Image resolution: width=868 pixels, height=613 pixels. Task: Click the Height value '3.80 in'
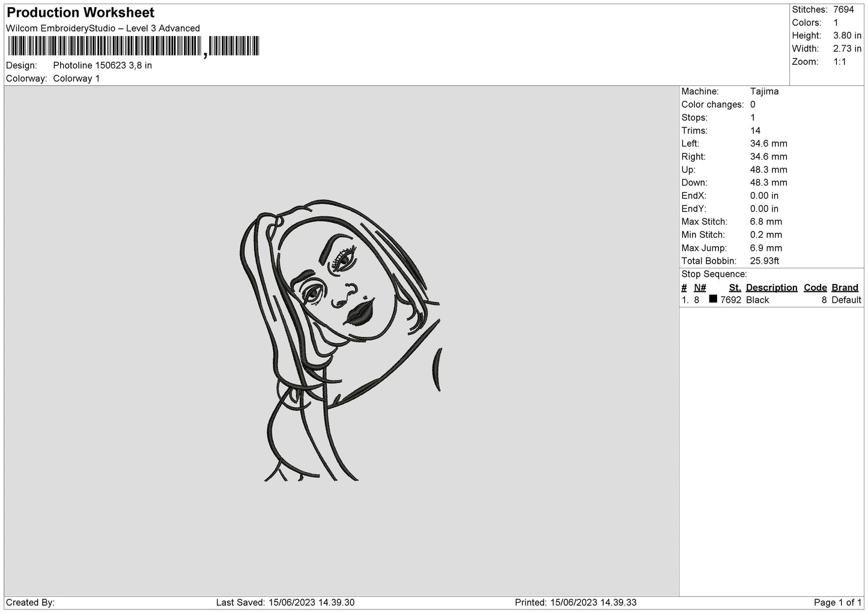click(x=847, y=36)
